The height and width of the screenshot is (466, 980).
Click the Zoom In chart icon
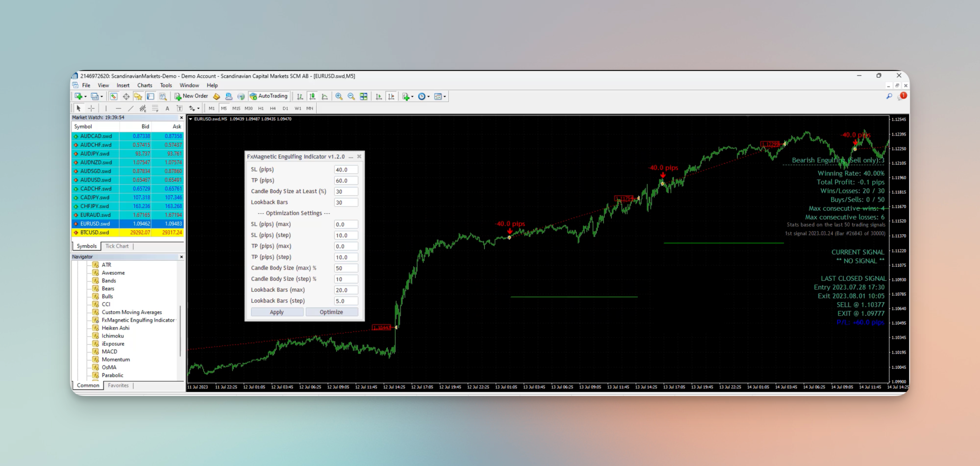(x=339, y=96)
